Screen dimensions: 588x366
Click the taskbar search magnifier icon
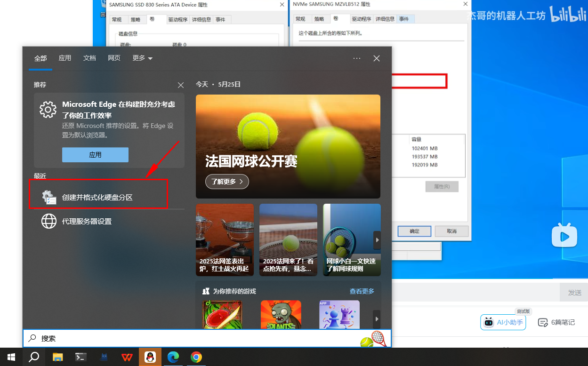tap(34, 357)
